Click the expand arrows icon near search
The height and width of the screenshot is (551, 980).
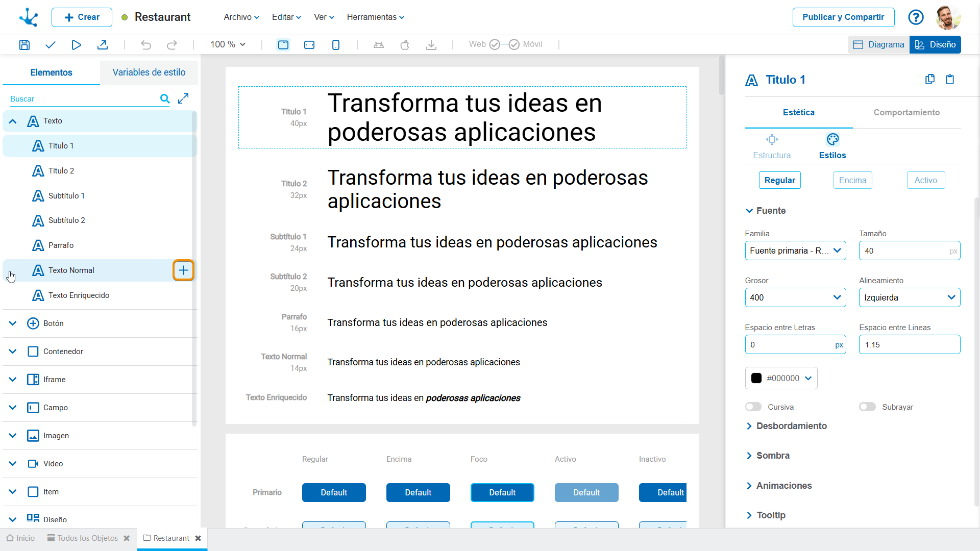click(183, 98)
